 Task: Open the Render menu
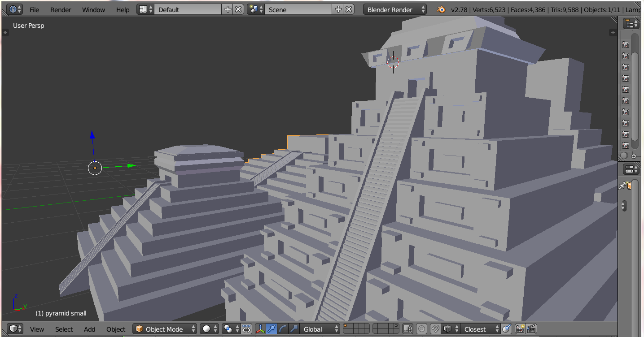pyautogui.click(x=61, y=9)
